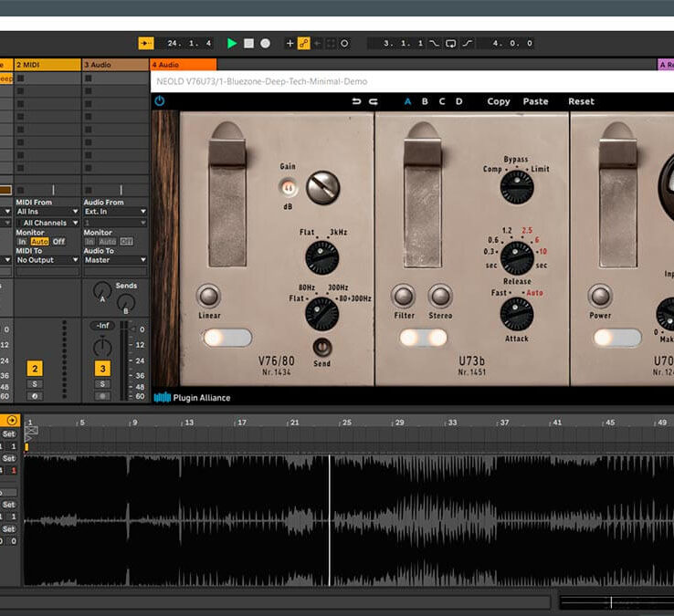Click the V76/80 Gain knob
674x616 pixels.
[x=322, y=188]
